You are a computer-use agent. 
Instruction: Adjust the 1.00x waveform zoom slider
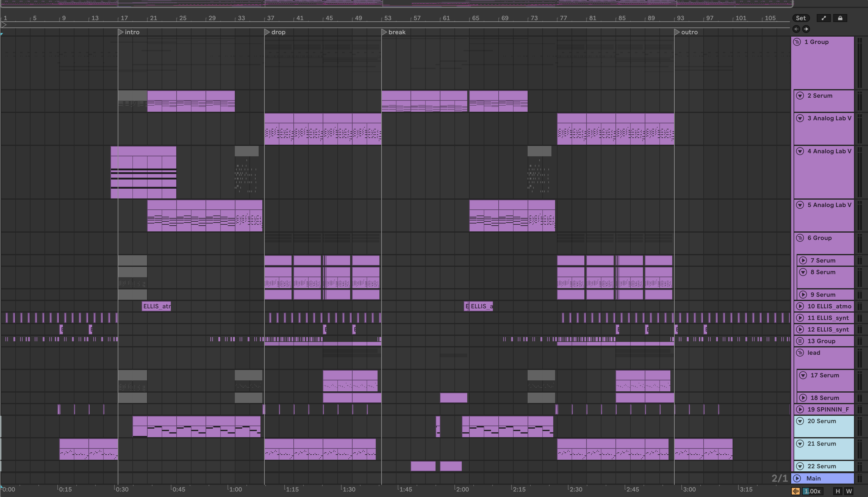812,491
